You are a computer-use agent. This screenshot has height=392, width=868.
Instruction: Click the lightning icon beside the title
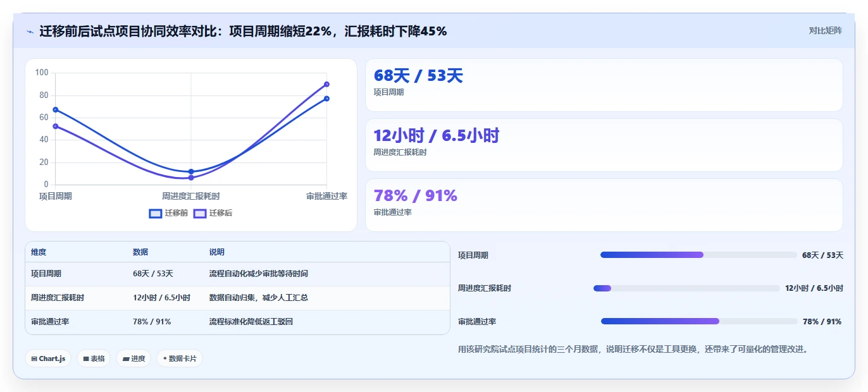point(30,32)
